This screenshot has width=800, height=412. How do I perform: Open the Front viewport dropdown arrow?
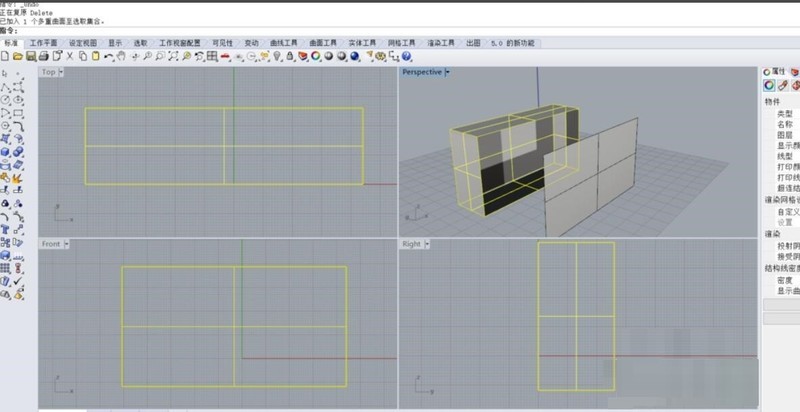67,244
